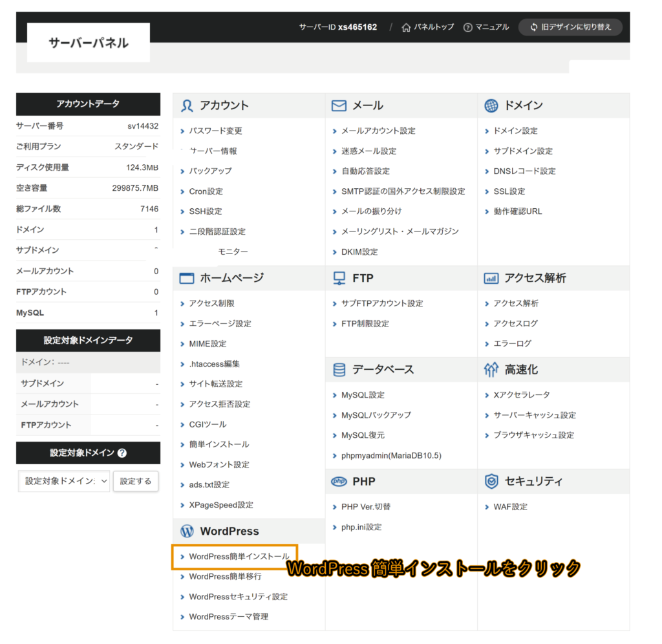Viewport: 662px width, 644px height.
Task: Open the 設定対象ドメイン dropdown
Action: pos(64,481)
